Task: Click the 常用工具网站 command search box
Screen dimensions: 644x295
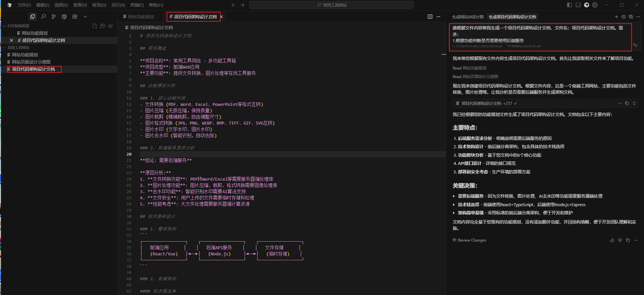Action: click(x=331, y=5)
